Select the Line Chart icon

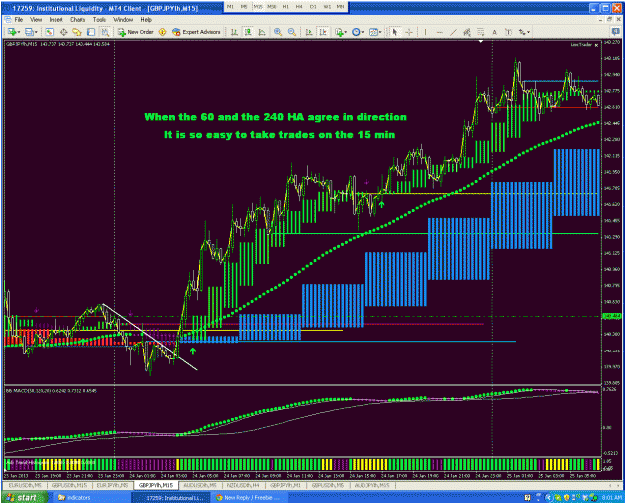[262, 32]
